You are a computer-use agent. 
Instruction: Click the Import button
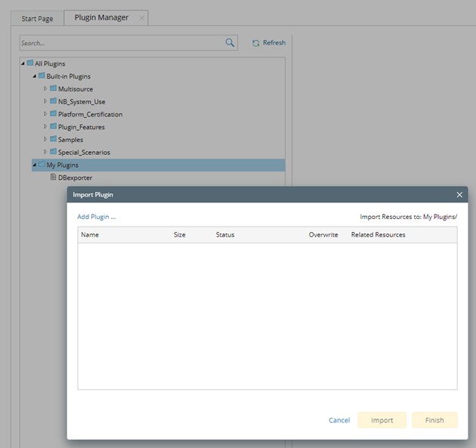coord(382,420)
